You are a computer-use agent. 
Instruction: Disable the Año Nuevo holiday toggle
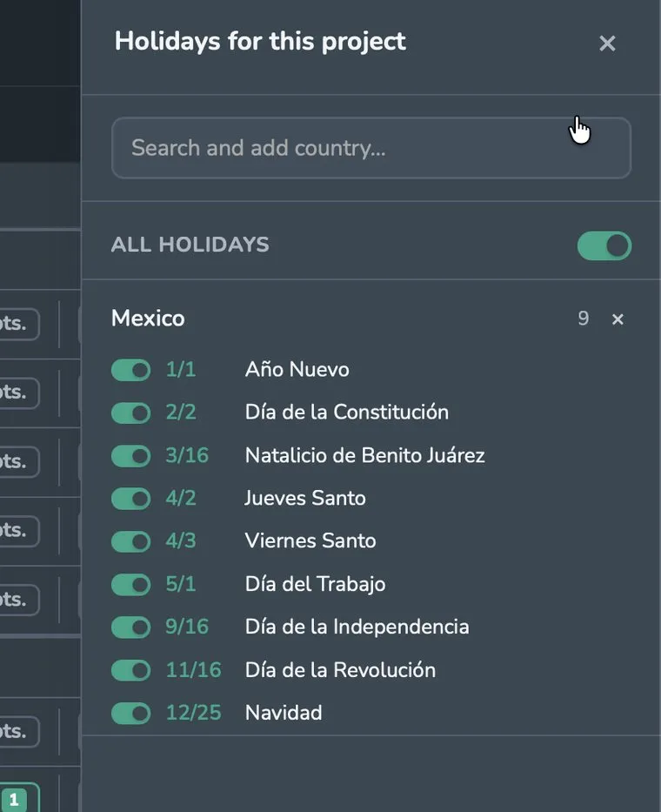tap(131, 370)
